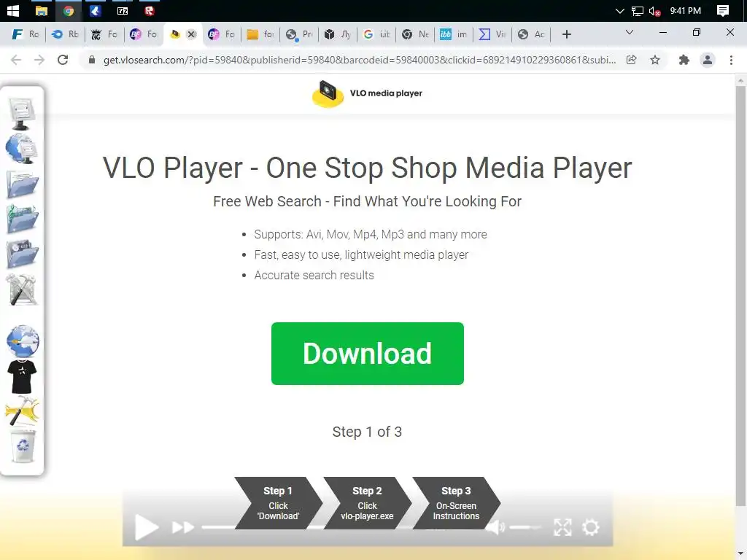Viewport: 747px width, 560px height.
Task: Open the Chrome profile avatar menu
Action: point(708,60)
